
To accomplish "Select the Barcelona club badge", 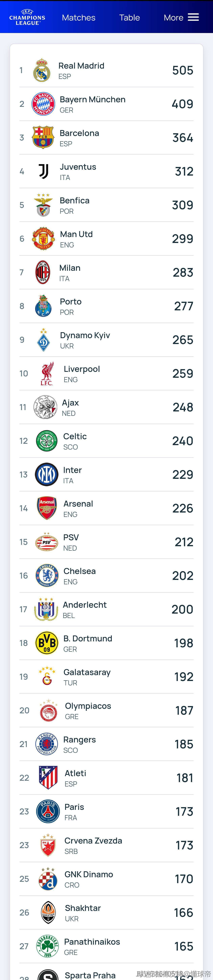I will pyautogui.click(x=43, y=138).
